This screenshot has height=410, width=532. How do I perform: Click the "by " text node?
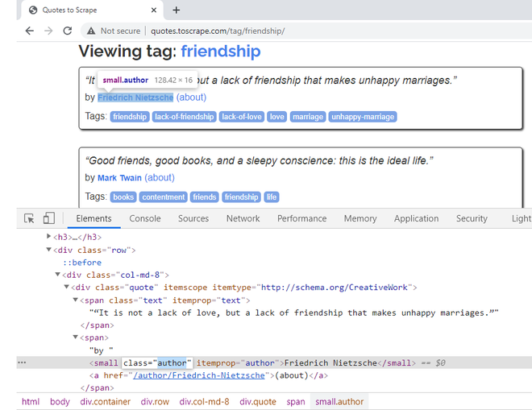(101, 350)
